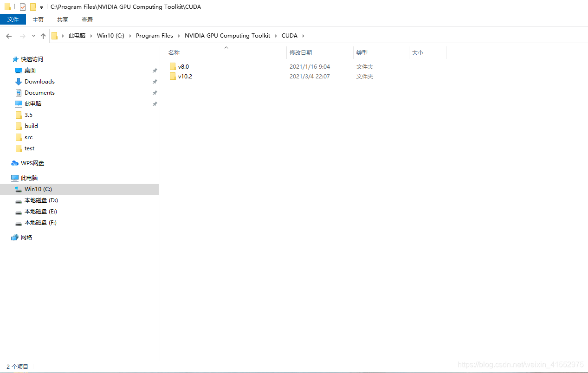
Task: Click Program Files breadcrumb
Action: (x=155, y=36)
